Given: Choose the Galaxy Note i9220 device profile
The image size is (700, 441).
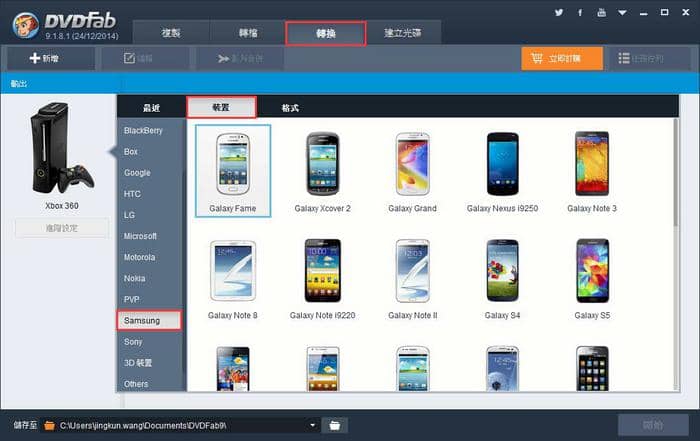Looking at the screenshot, I should pos(322,279).
